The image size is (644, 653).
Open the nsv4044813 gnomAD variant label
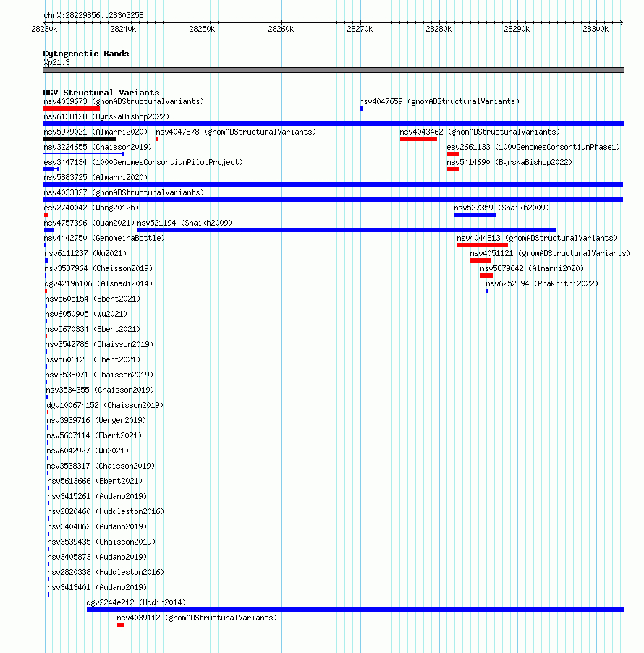coord(537,238)
